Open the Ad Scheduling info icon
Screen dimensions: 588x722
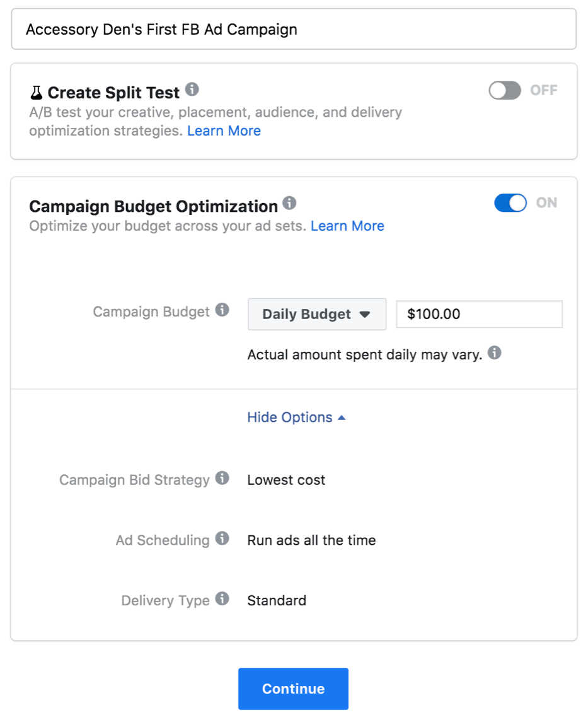pos(222,539)
